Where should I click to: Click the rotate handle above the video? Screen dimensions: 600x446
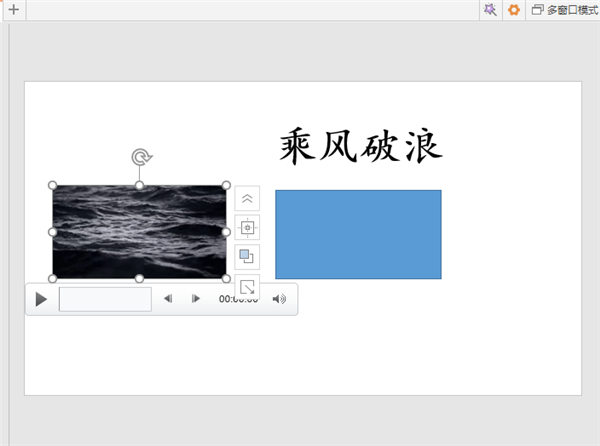(141, 157)
